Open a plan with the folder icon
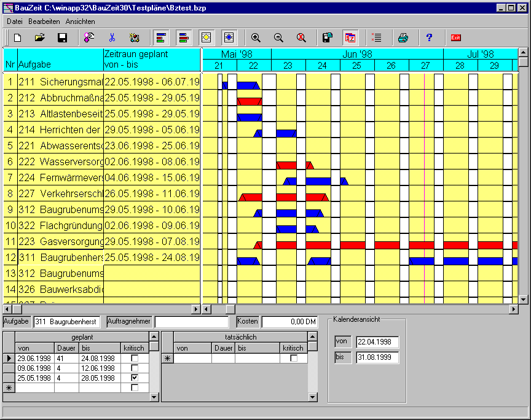This screenshot has height=420, width=531. [x=40, y=37]
